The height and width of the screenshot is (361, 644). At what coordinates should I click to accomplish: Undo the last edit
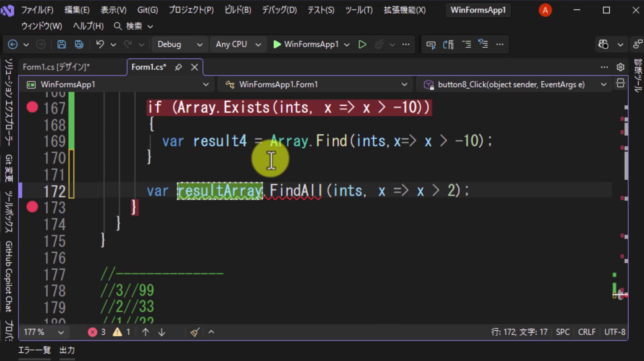[100, 44]
